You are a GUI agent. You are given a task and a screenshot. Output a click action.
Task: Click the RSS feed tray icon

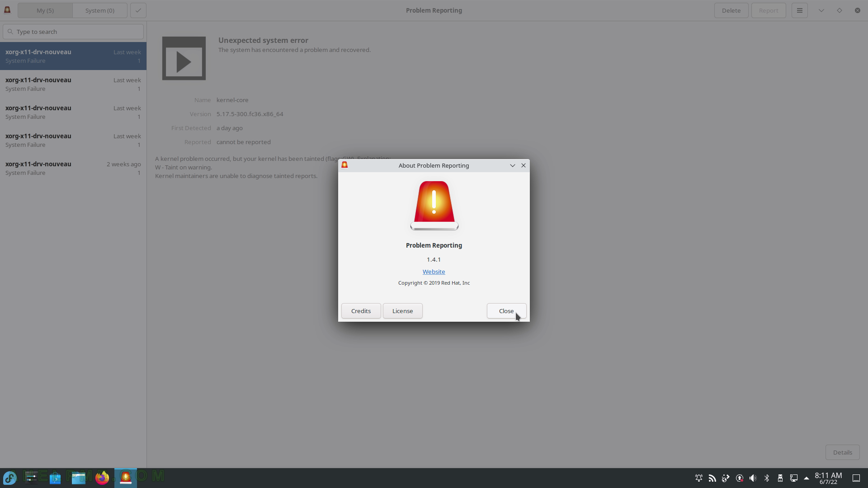(x=712, y=478)
